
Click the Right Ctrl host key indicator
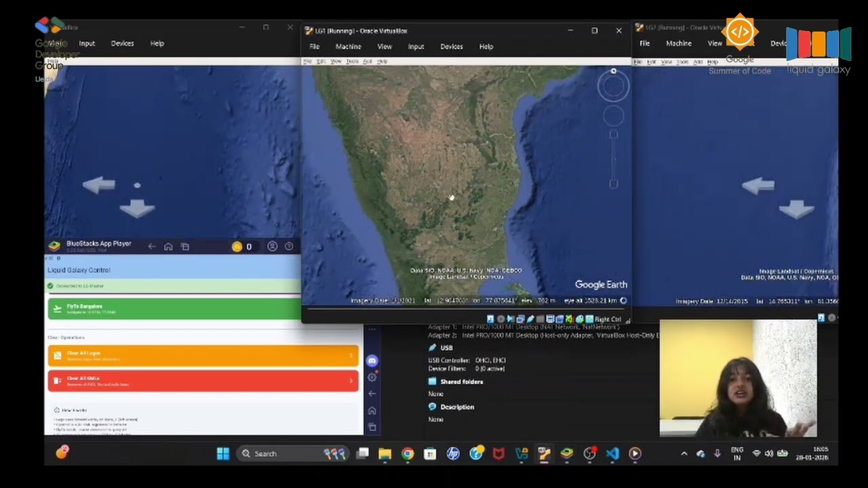tap(608, 319)
